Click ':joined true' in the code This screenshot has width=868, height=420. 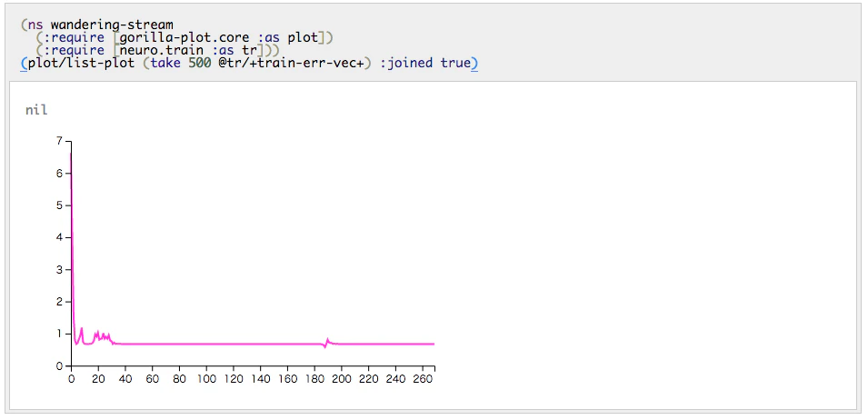[x=425, y=63]
